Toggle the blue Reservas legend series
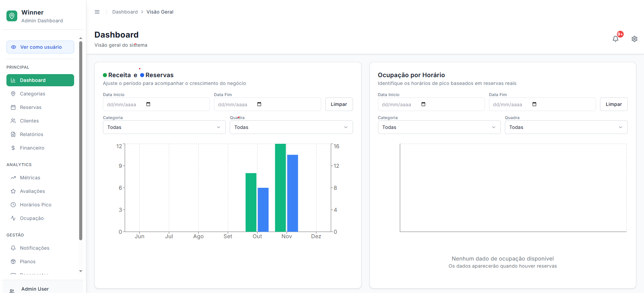 [x=157, y=75]
